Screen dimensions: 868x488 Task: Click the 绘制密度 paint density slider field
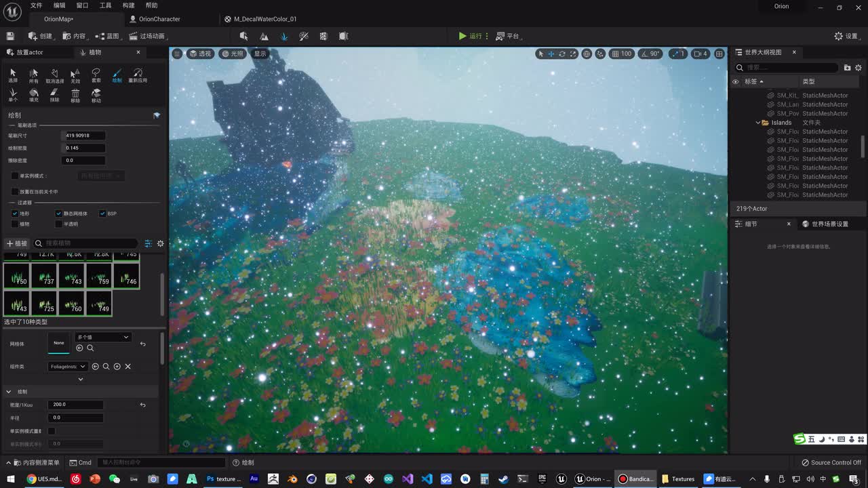tap(83, 148)
